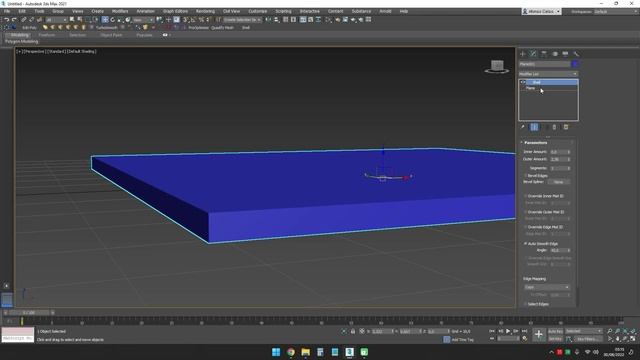Image resolution: width=640 pixels, height=360 pixels.
Task: Click the Pin Stack icon
Action: coord(523,127)
